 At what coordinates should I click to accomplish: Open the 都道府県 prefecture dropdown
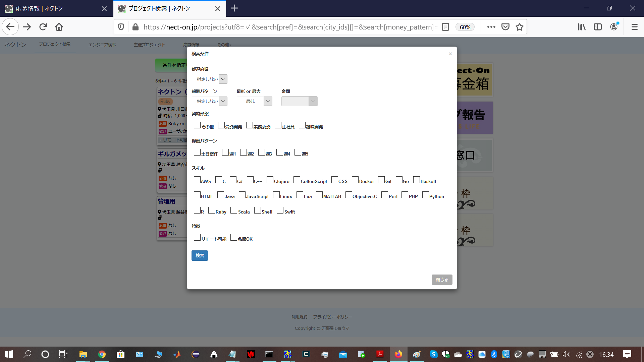210,79
